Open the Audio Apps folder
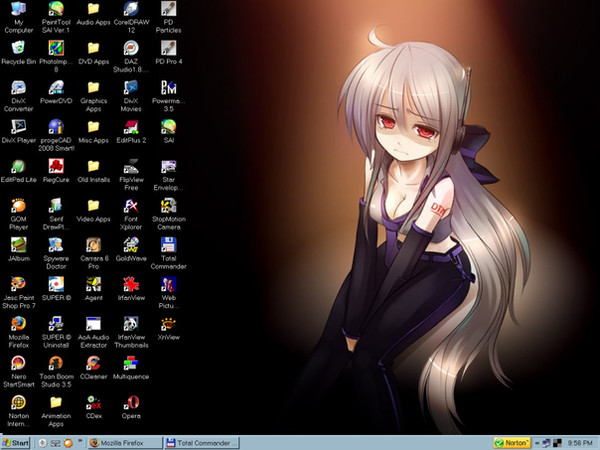Image resolution: width=600 pixels, height=450 pixels. [93, 10]
